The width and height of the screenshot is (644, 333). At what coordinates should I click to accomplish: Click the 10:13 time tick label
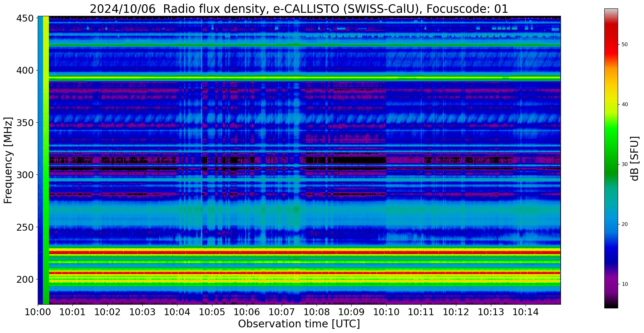tap(491, 312)
